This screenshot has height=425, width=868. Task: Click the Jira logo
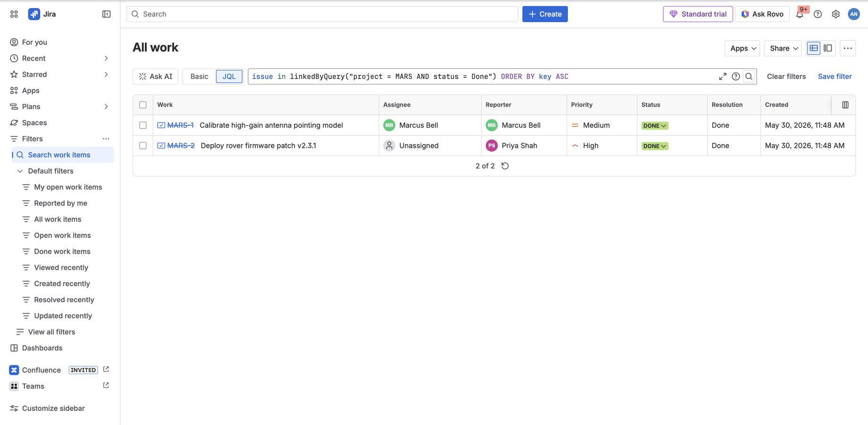pyautogui.click(x=42, y=14)
